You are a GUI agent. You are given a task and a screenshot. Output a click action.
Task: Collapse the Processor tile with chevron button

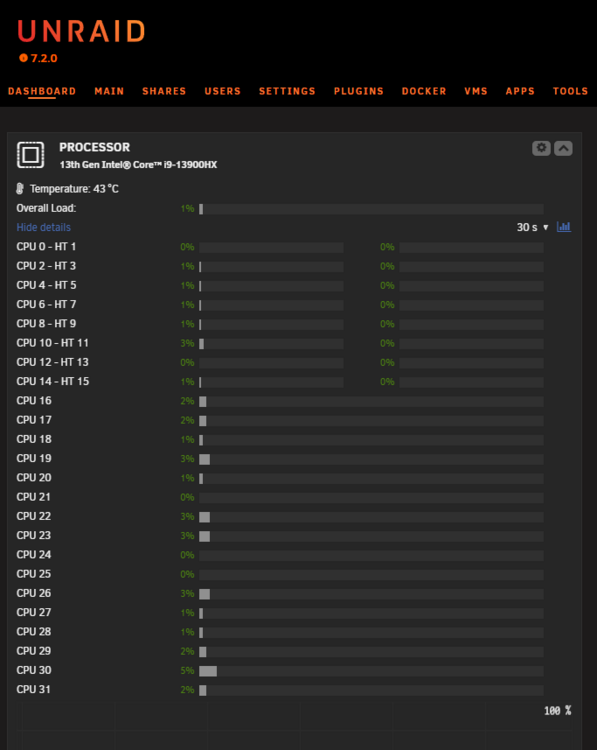click(564, 148)
